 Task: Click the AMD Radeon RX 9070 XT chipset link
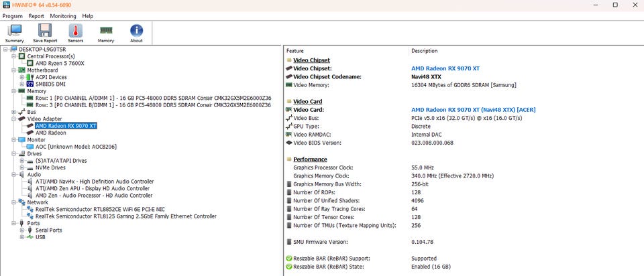(445, 68)
